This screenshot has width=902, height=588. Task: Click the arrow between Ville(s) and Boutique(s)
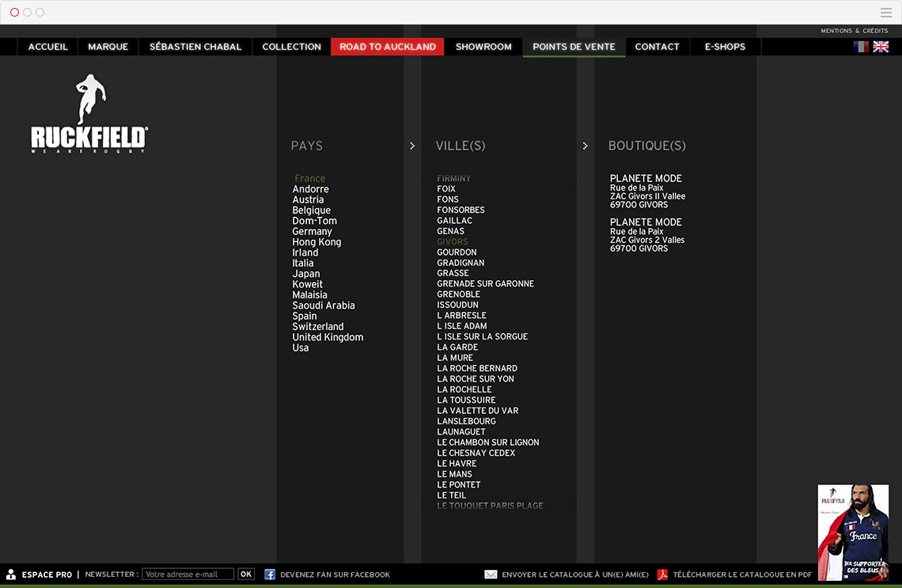tap(585, 146)
